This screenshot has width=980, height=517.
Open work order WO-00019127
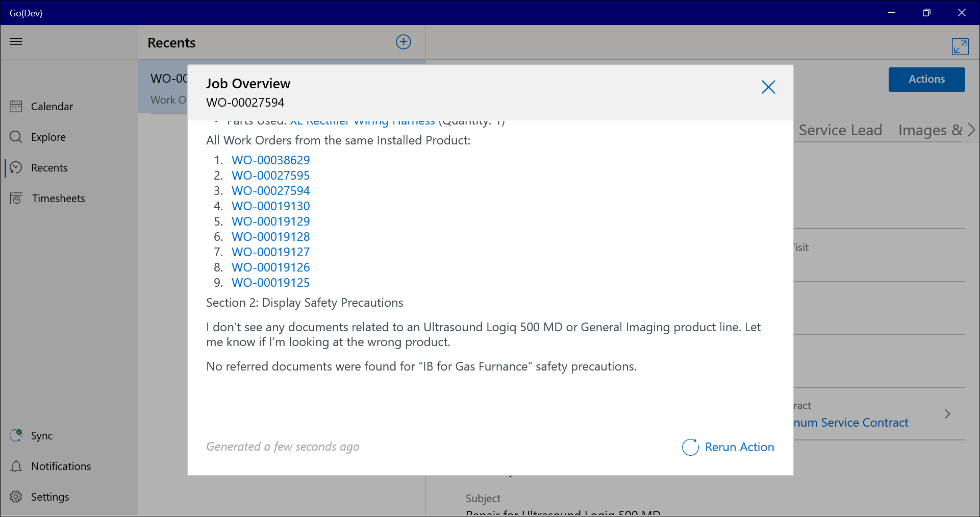270,252
